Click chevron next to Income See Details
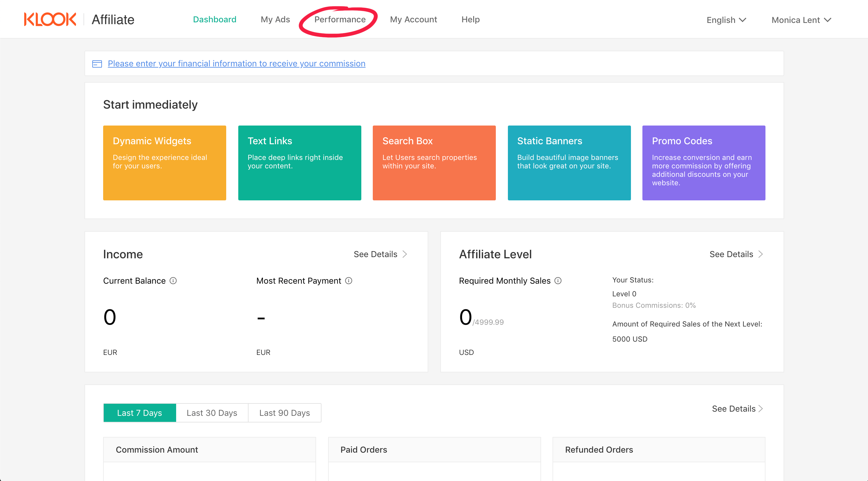The width and height of the screenshot is (868, 481). (405, 254)
